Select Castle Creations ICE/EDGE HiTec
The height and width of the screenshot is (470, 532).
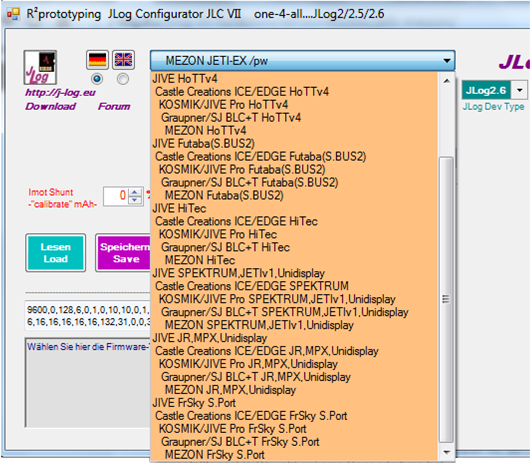pos(294,221)
